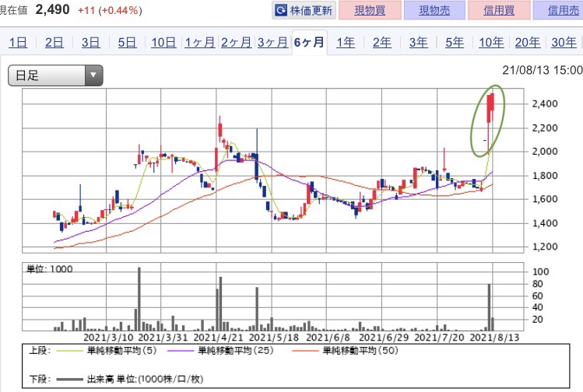Screen dimensions: 583x392
Task: Click the 単純移動平均(5) legend entry
Action: (x=122, y=350)
